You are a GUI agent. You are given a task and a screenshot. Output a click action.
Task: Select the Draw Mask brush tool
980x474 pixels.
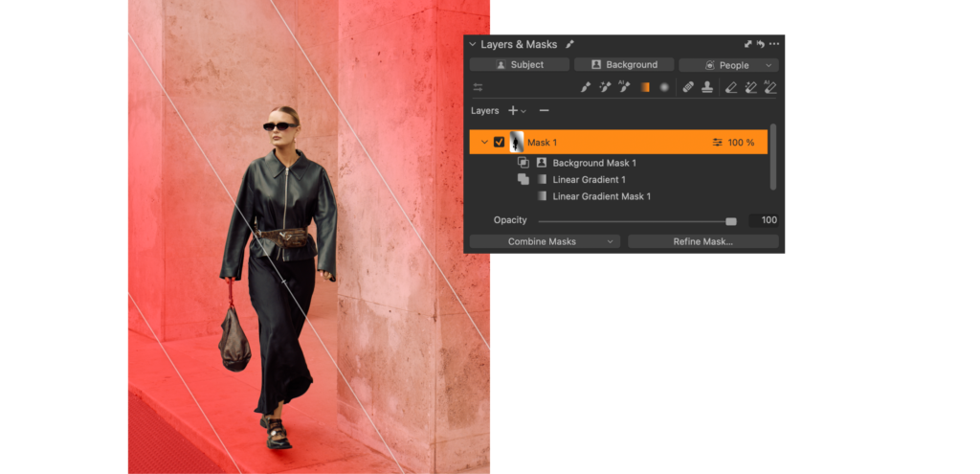(586, 87)
